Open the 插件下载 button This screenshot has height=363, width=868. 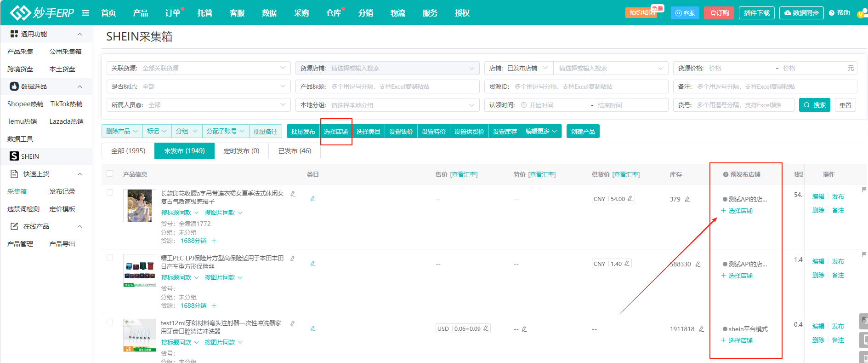[757, 13]
